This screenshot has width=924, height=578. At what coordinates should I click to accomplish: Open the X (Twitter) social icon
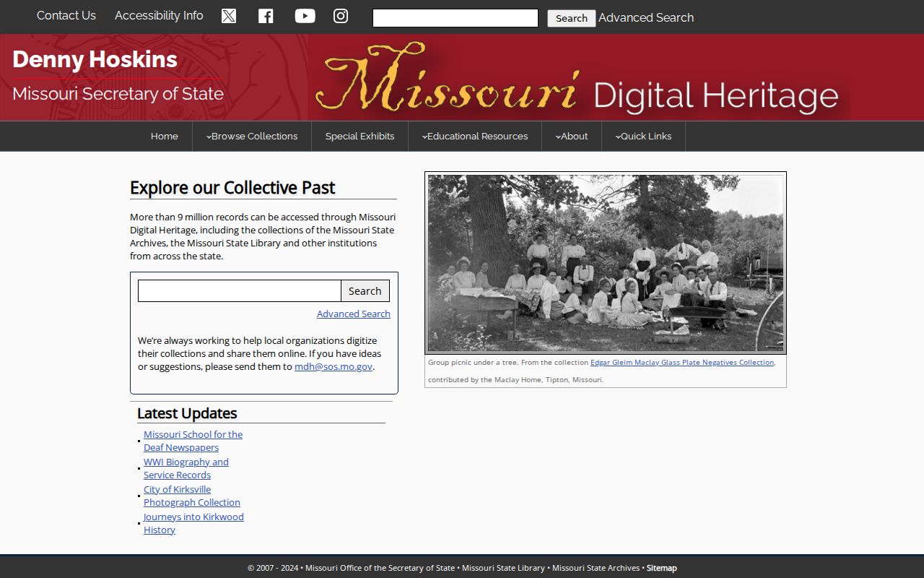click(x=229, y=16)
